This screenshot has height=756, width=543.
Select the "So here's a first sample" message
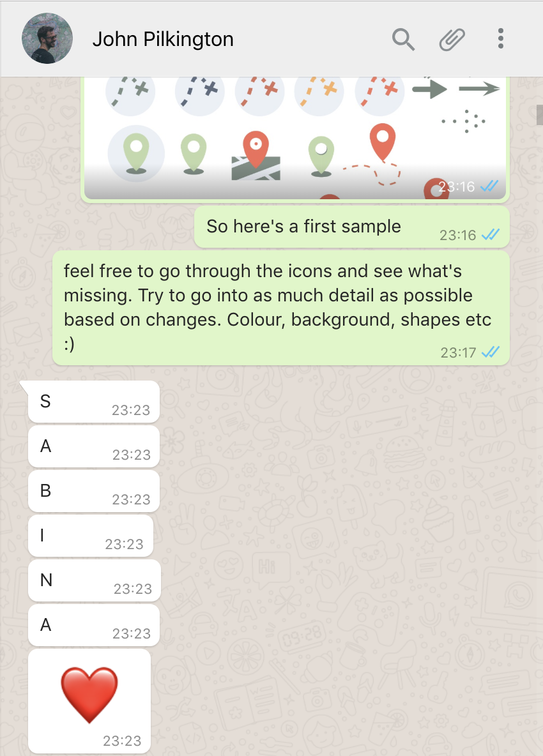[x=351, y=227]
